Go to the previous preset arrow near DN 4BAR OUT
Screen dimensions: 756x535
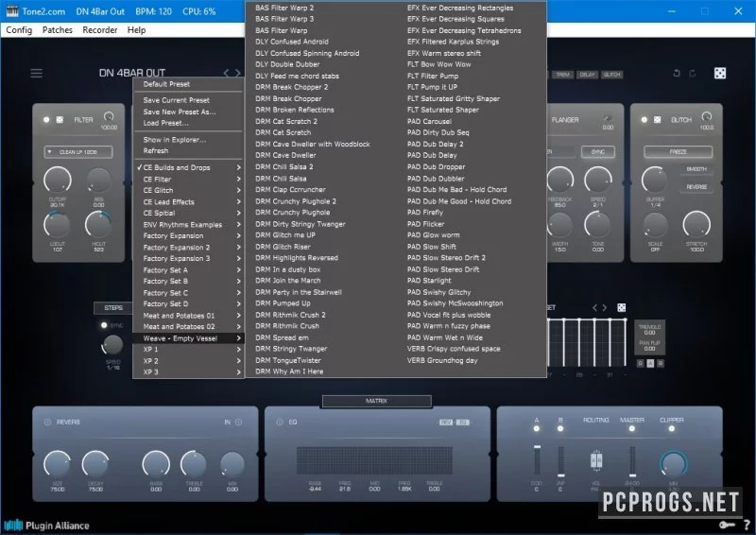pyautogui.click(x=226, y=73)
